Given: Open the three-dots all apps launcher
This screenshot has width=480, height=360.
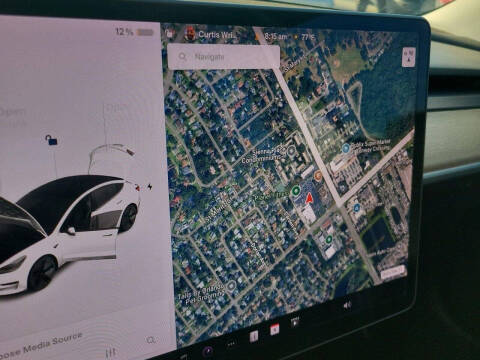Looking at the screenshot, I should [231, 343].
